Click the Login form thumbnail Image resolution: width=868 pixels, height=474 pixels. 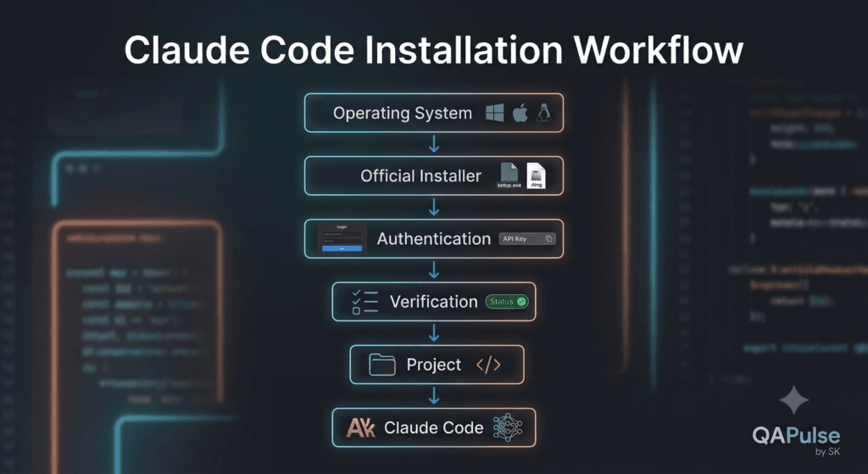(x=342, y=238)
